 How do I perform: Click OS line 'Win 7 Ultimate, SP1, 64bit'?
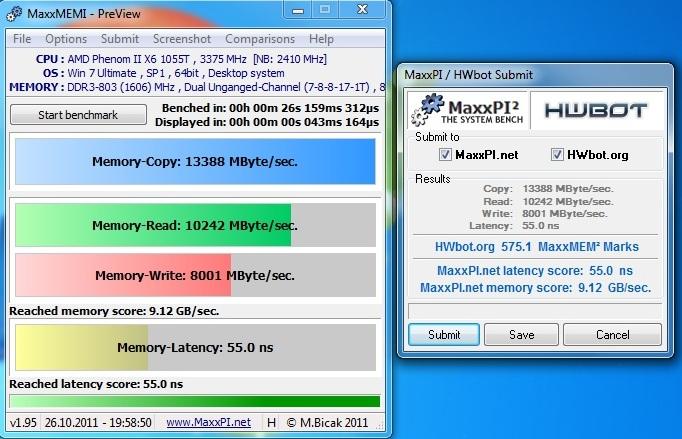coord(164,73)
